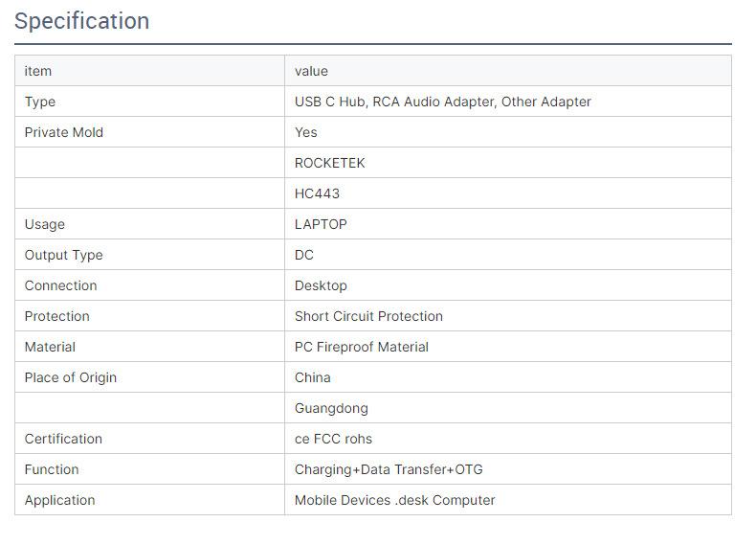This screenshot has width=756, height=545.
Task: Click the Private Mold label
Action: 63,132
